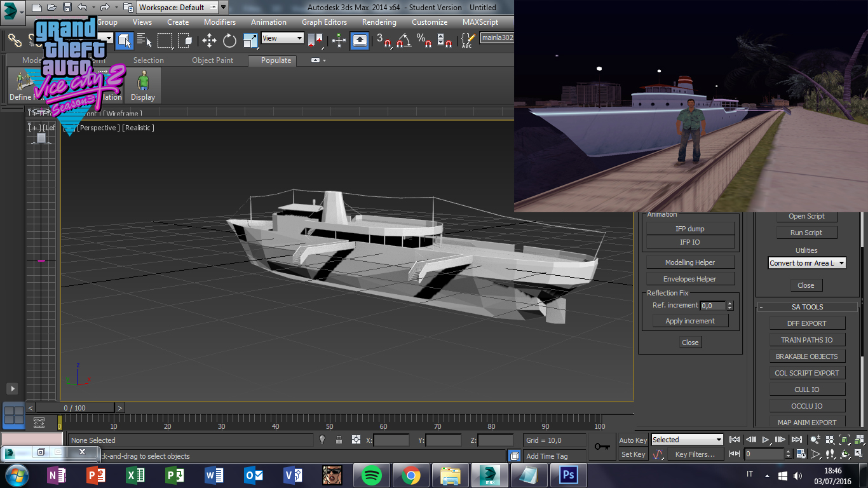Click the Select and Manipulate icon

tap(339, 40)
